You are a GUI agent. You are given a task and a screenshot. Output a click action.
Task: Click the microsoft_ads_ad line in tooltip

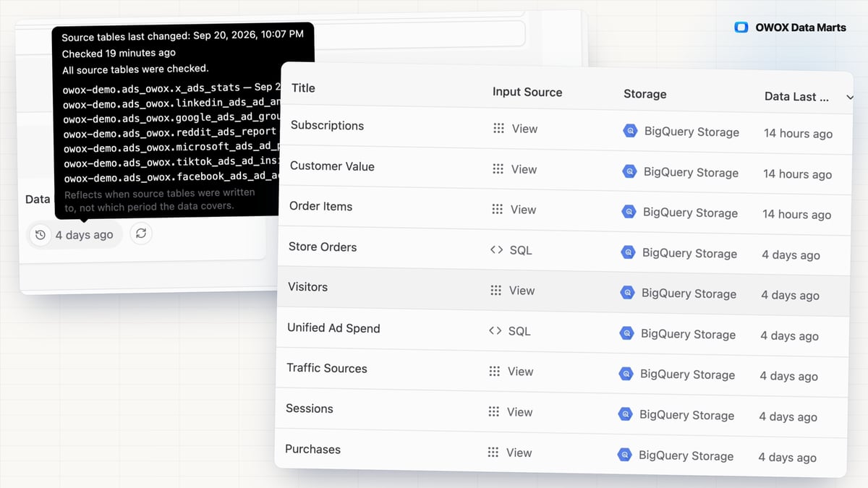[171, 148]
